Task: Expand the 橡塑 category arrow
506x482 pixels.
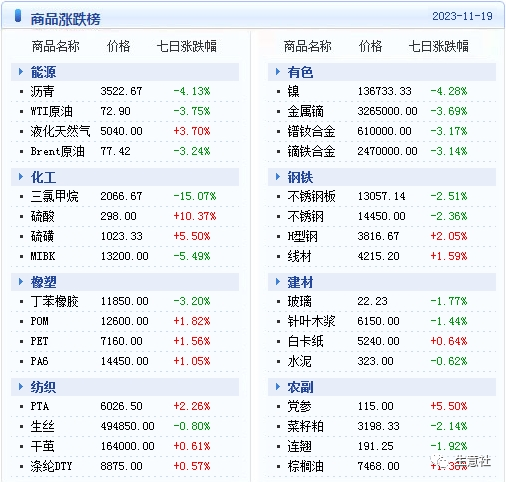Action: (x=21, y=282)
